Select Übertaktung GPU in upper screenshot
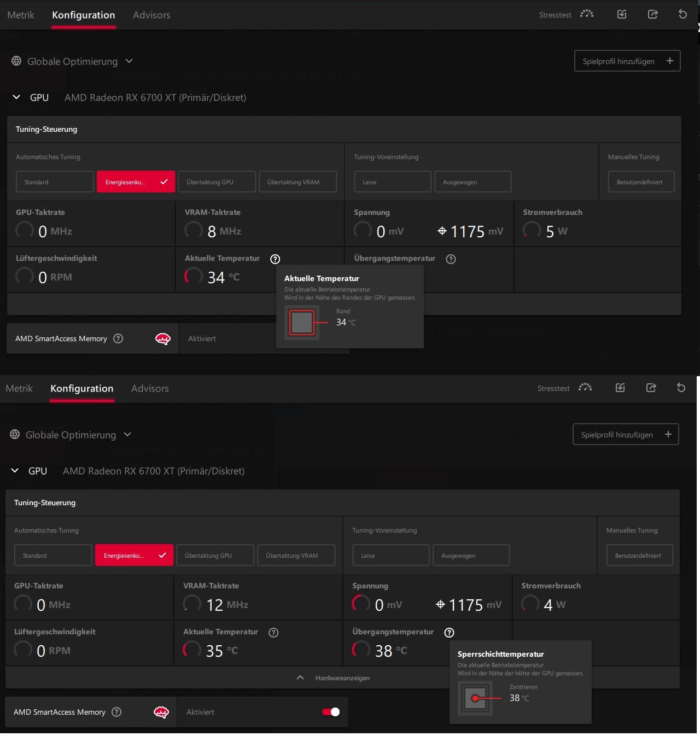700x736 pixels. (x=217, y=182)
